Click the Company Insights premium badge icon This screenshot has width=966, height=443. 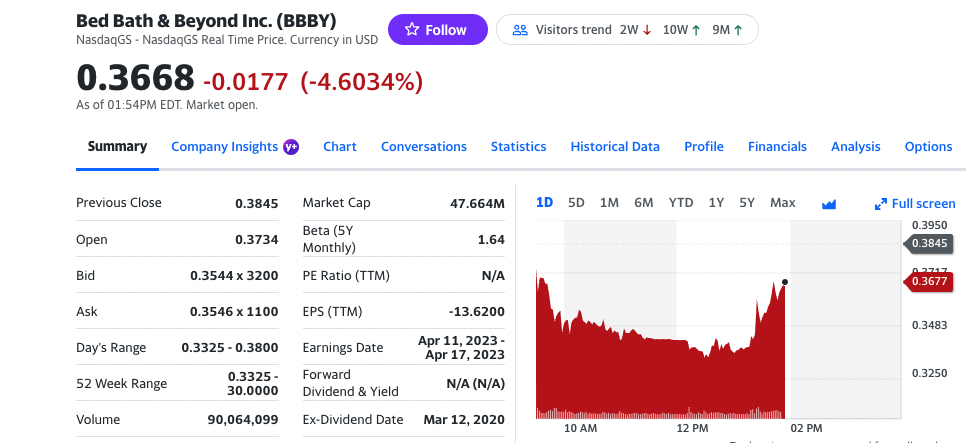tap(291, 147)
